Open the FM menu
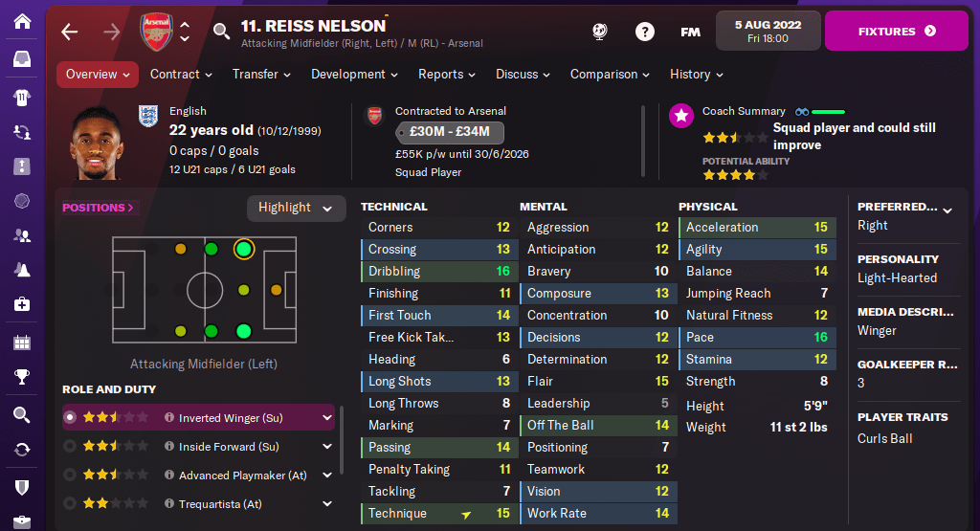Screen dimensions: 980x531 coord(690,32)
